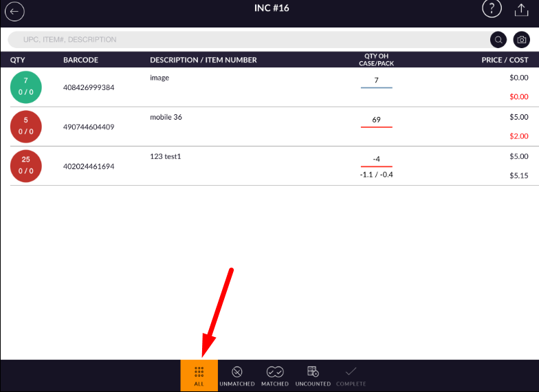The width and height of the screenshot is (539, 392).
Task: Select the red quantity circle showing 5
Action: click(26, 127)
